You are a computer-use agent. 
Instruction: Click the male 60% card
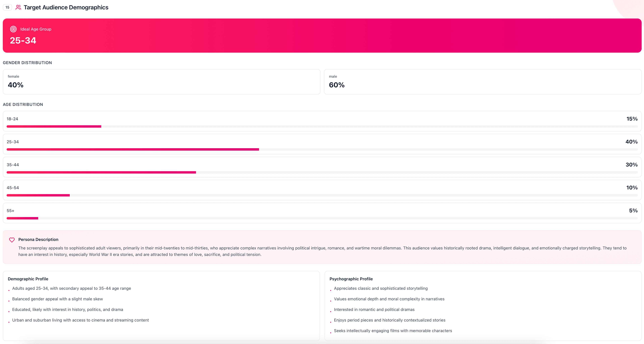click(x=483, y=82)
